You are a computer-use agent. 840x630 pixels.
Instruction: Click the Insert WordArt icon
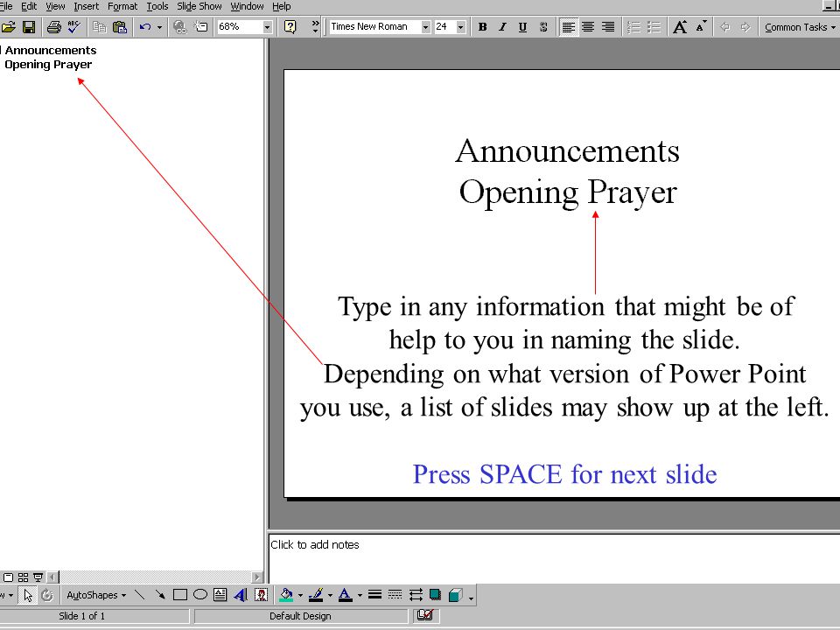click(x=241, y=595)
